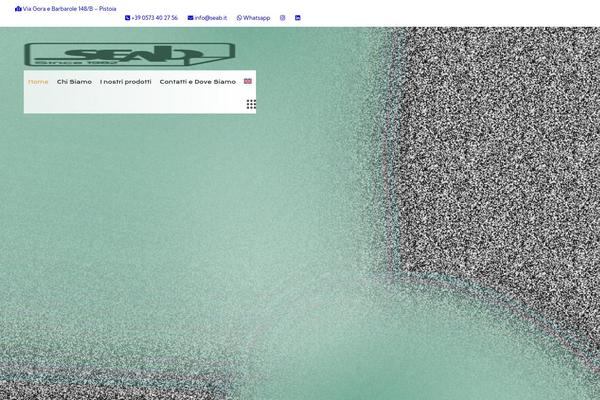Image resolution: width=600 pixels, height=400 pixels.
Task: Open the grid menu icon
Action: point(251,104)
